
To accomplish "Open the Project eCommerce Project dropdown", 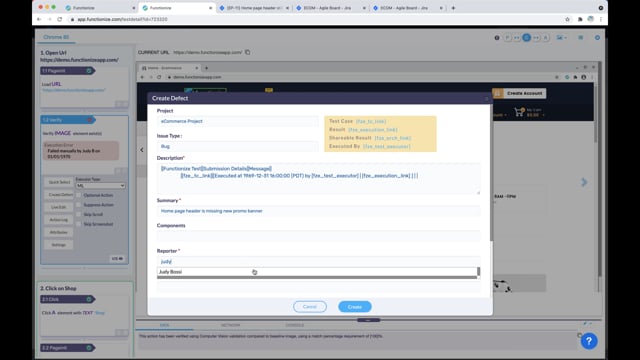I will pyautogui.click(x=238, y=121).
